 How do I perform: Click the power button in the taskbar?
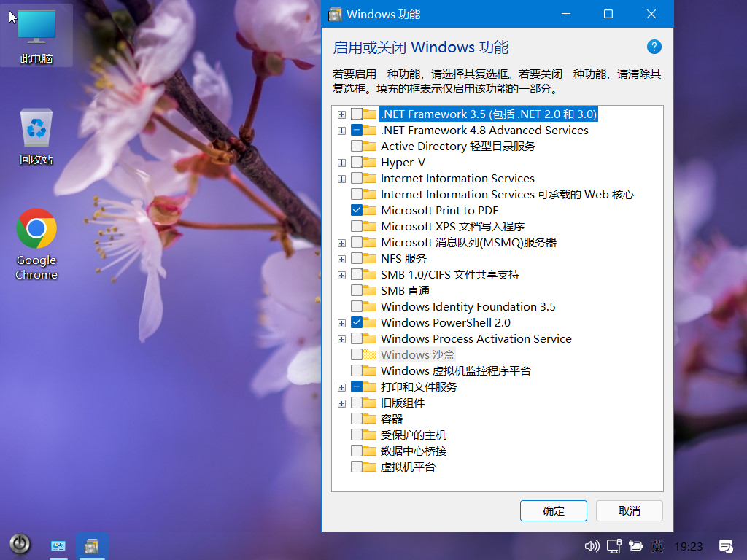coord(20,544)
